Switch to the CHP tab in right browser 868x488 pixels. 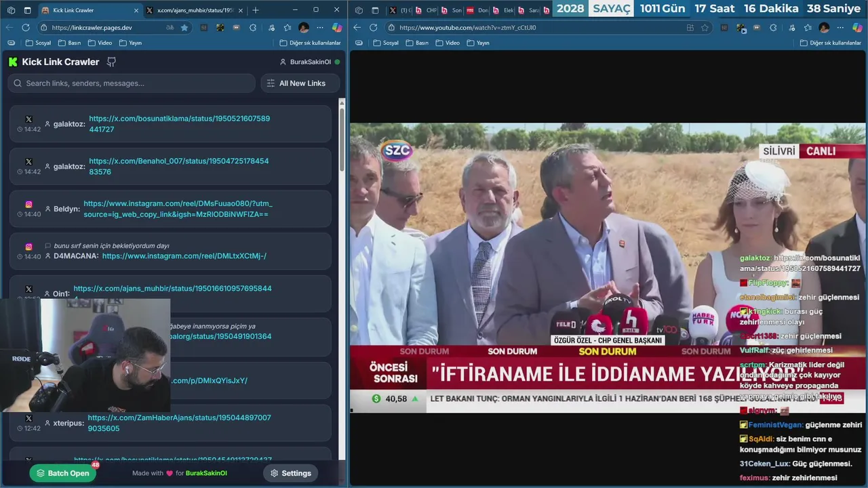(x=425, y=10)
